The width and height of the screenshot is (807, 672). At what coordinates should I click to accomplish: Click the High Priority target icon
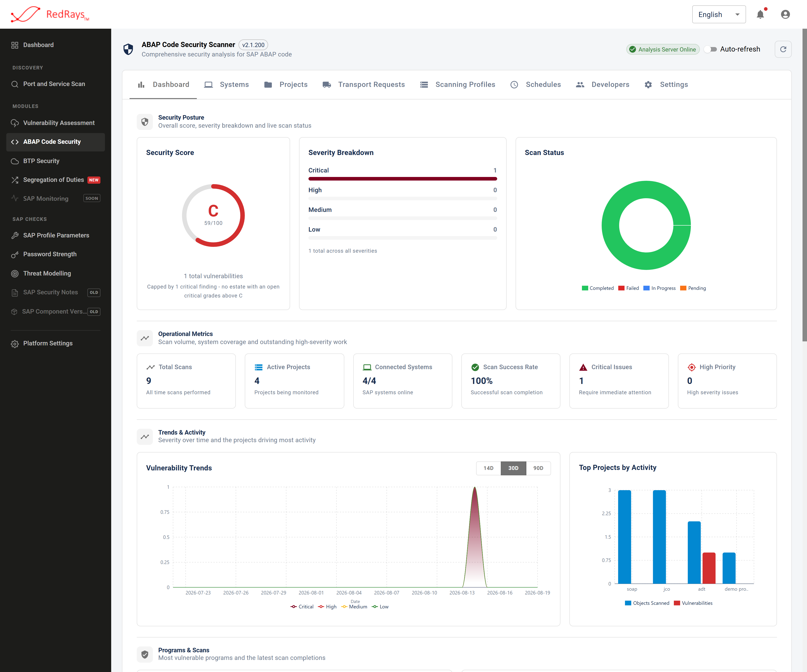pyautogui.click(x=692, y=367)
